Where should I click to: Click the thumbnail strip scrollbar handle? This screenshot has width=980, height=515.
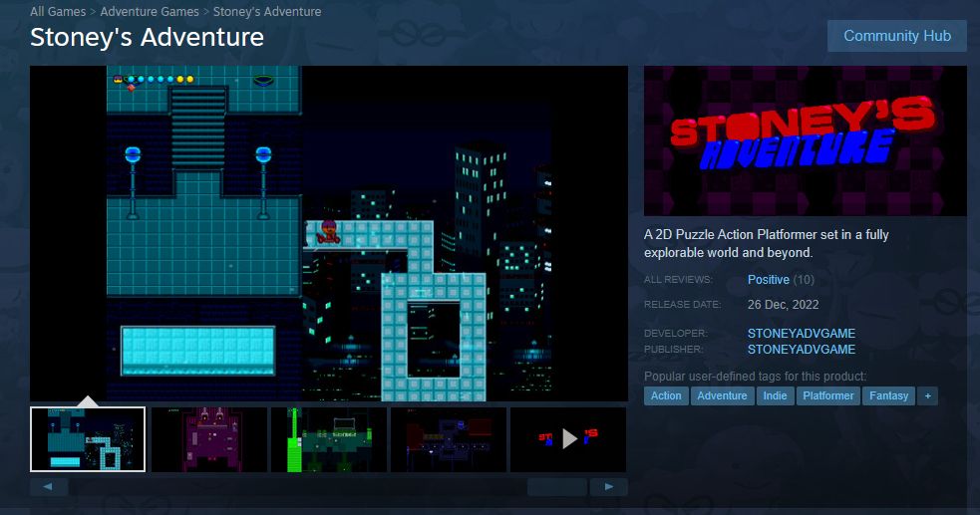pos(557,487)
